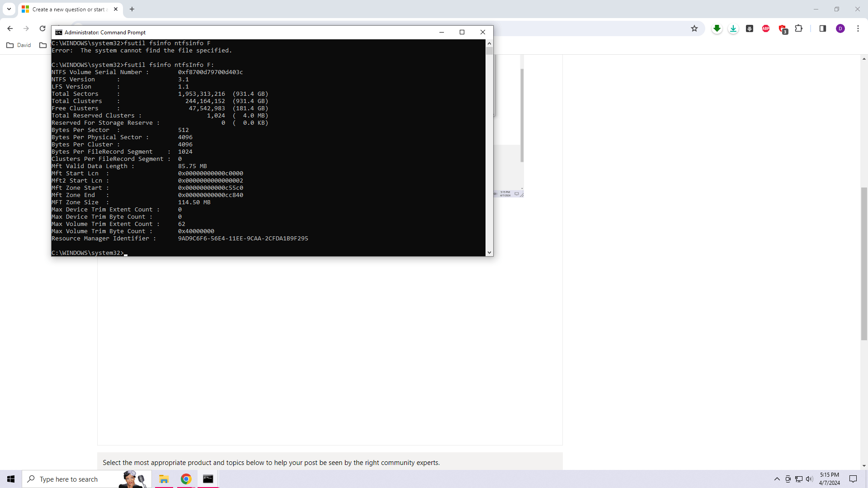
Task: Click the teal download extension icon
Action: tap(733, 28)
